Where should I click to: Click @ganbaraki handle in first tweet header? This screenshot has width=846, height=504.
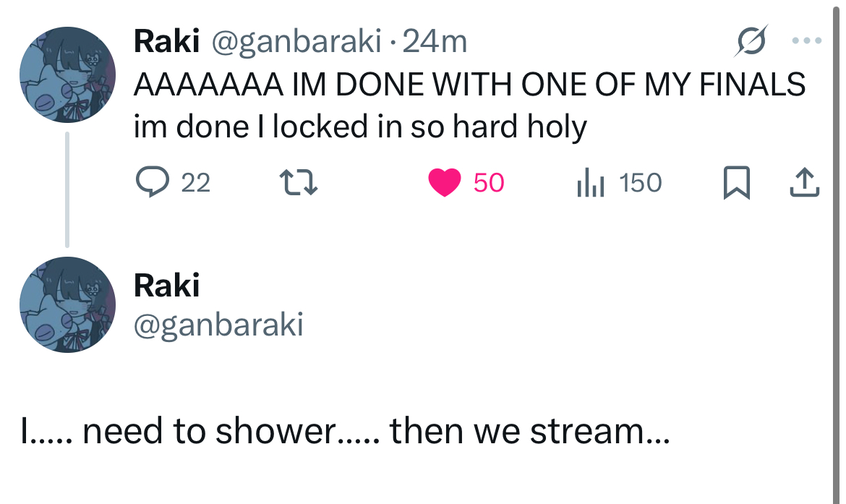tap(296, 43)
